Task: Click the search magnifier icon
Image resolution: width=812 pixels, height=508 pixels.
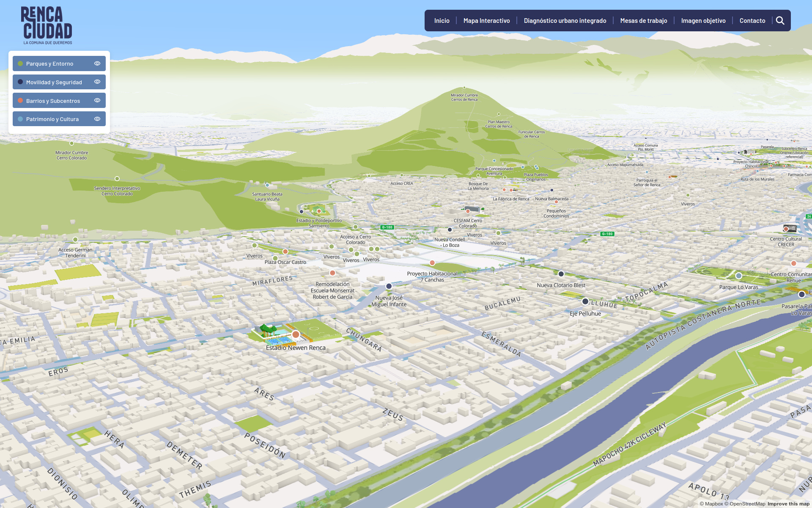Action: (x=780, y=21)
